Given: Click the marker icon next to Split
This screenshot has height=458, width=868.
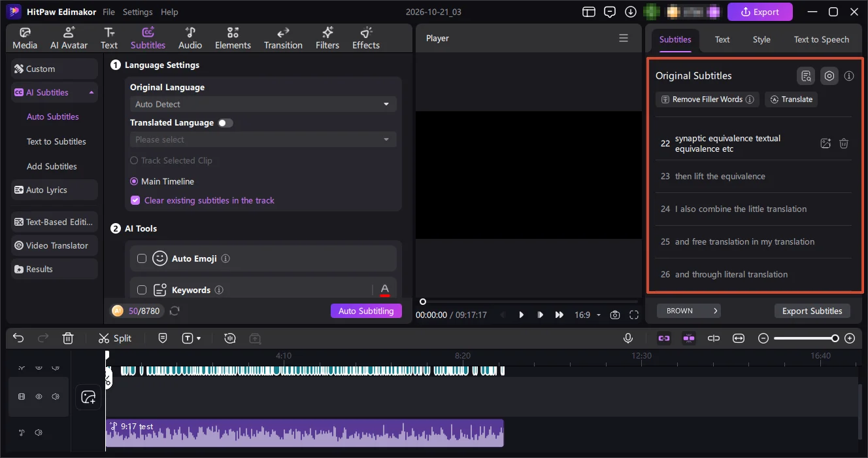Looking at the screenshot, I should [163, 338].
